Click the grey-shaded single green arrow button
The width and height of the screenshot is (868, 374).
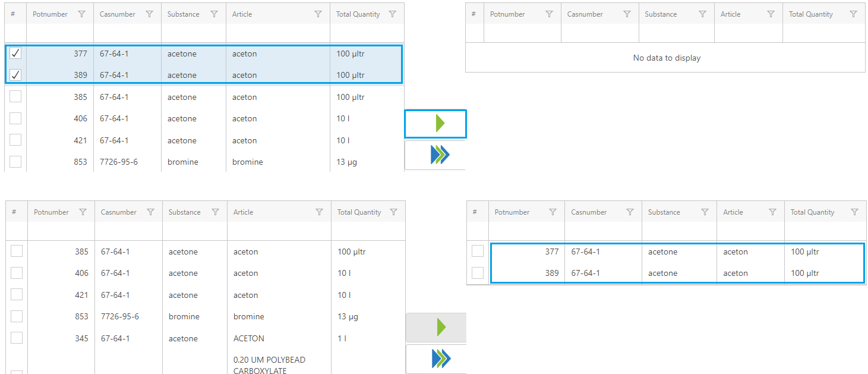440,328
